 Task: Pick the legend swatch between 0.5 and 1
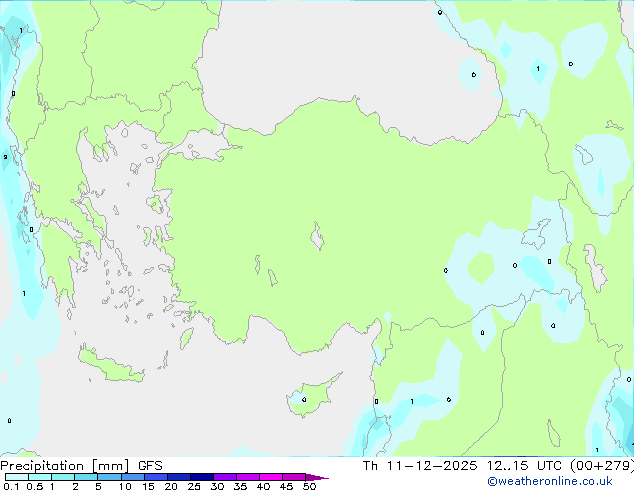[40, 477]
